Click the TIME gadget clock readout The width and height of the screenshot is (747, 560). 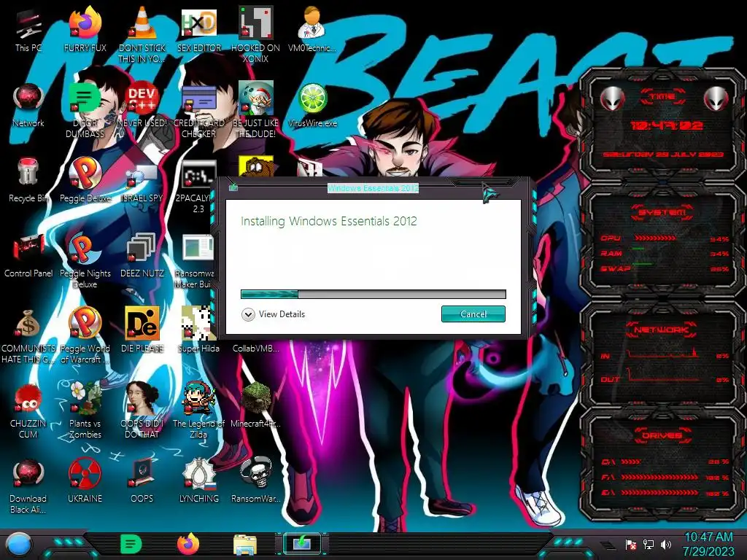(x=667, y=126)
